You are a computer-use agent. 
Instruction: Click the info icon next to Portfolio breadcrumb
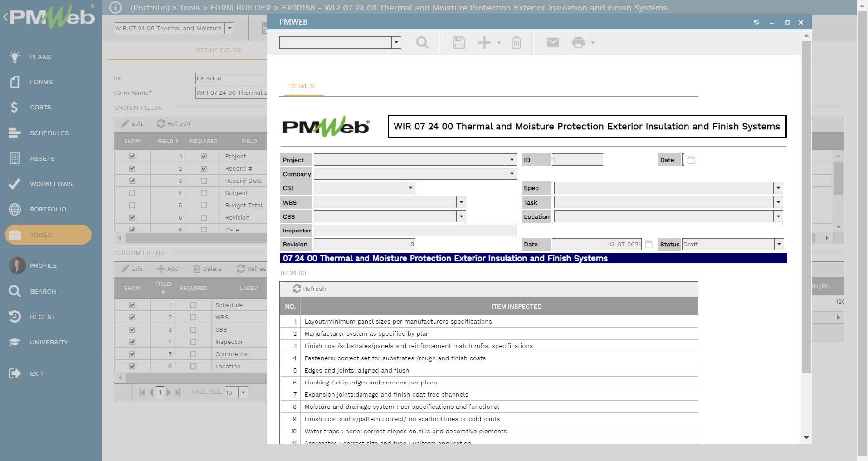pos(115,8)
